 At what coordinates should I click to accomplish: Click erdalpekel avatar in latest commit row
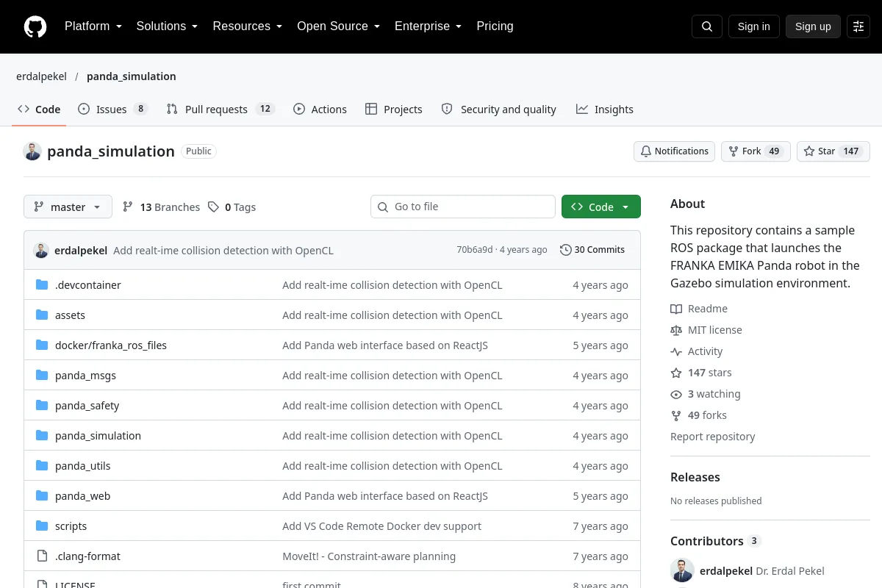click(41, 250)
